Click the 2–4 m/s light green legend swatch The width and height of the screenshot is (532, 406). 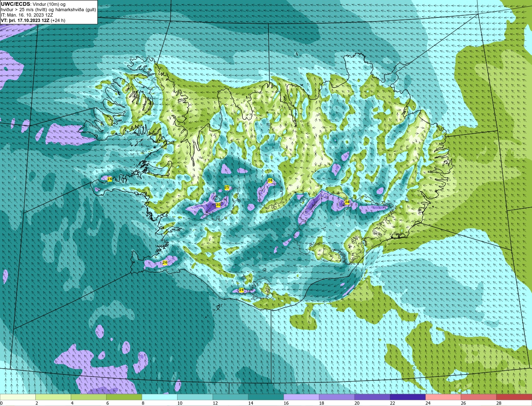(53, 397)
